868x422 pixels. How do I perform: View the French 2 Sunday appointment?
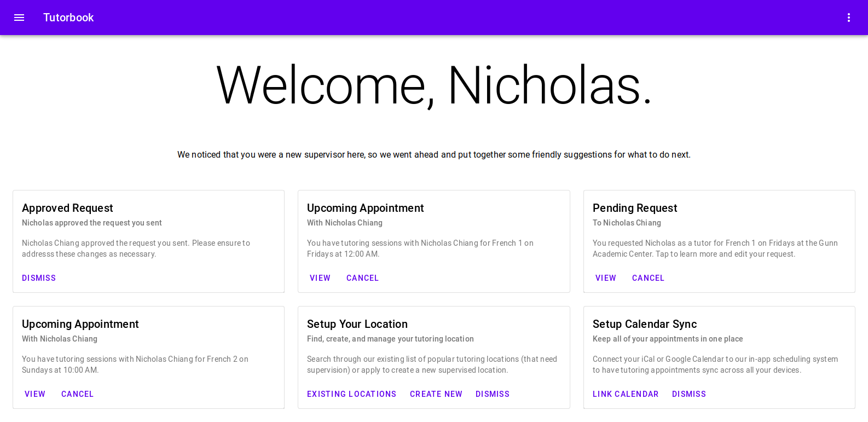(35, 394)
